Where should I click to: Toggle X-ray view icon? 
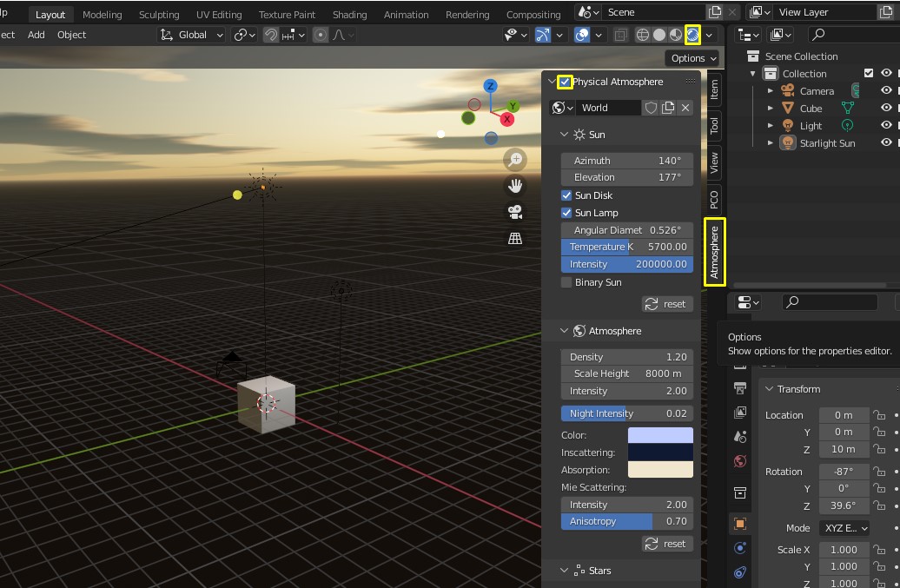pos(620,35)
